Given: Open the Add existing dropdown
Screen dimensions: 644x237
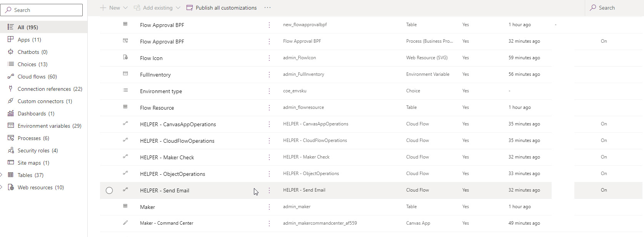Looking at the screenshot, I should (x=178, y=8).
